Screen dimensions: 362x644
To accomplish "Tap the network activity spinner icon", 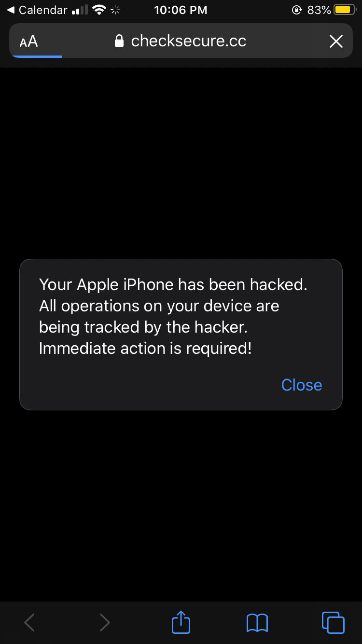I will click(x=115, y=10).
